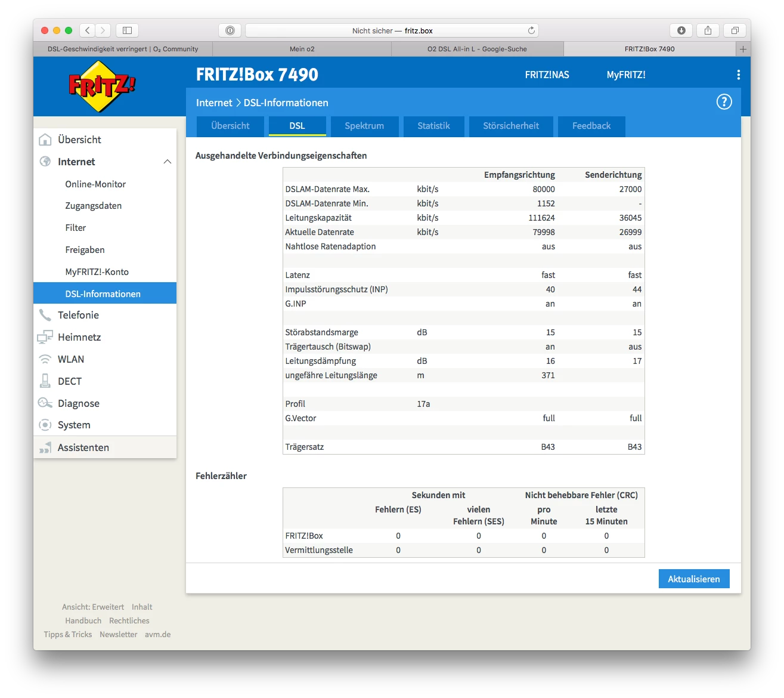Click the DECT handset icon
The width and height of the screenshot is (784, 698).
coord(45,381)
